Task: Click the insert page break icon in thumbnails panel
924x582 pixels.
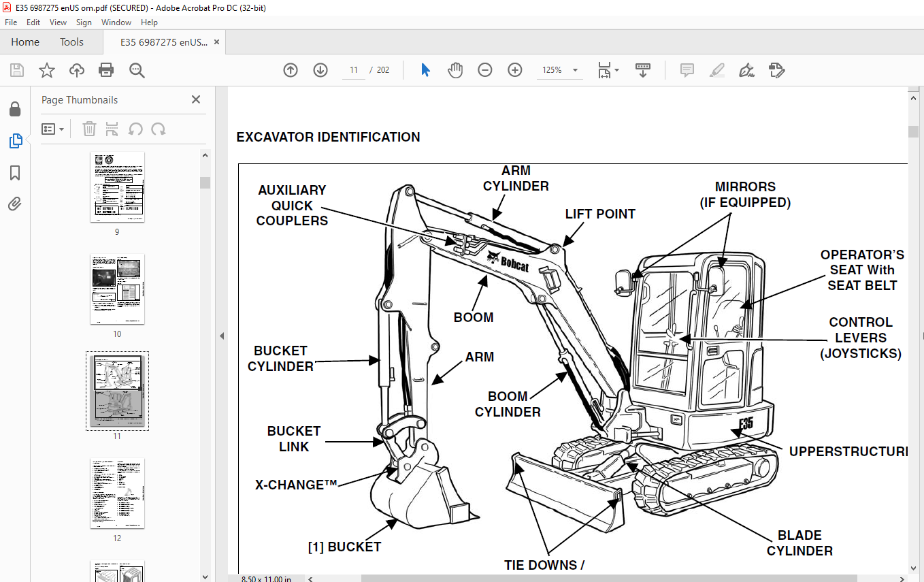Action: (x=112, y=129)
